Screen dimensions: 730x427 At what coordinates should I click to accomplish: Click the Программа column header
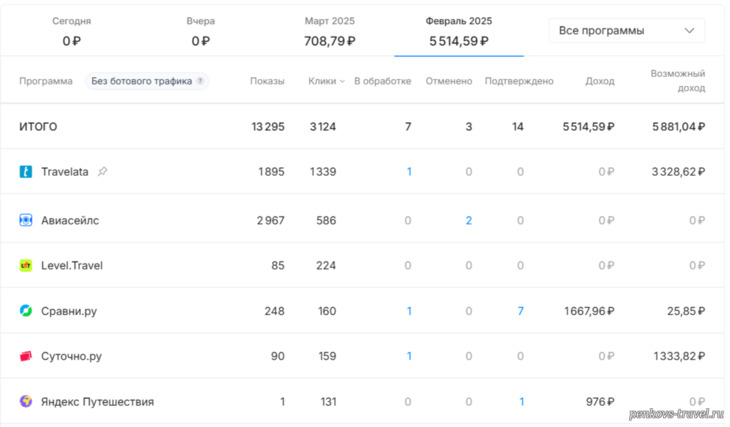coord(46,81)
